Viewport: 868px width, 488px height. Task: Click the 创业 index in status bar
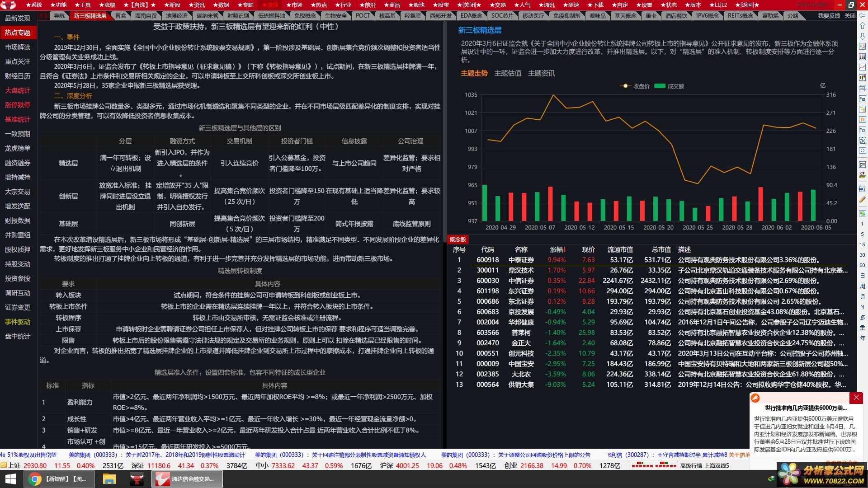click(511, 465)
